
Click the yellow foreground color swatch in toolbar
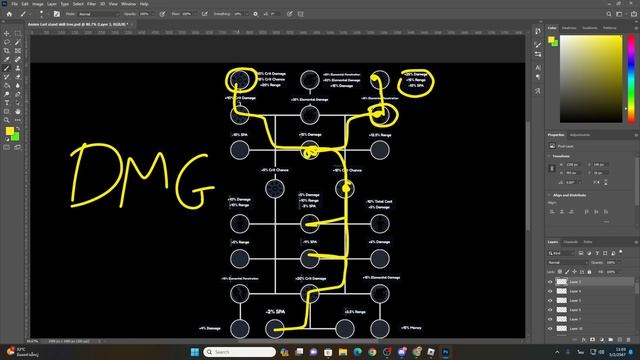(x=10, y=131)
